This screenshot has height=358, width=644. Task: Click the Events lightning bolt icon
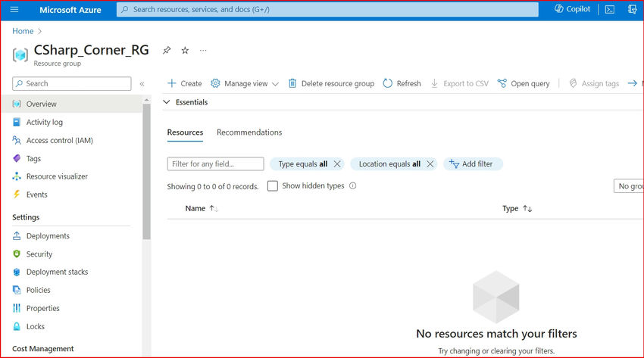tap(17, 195)
